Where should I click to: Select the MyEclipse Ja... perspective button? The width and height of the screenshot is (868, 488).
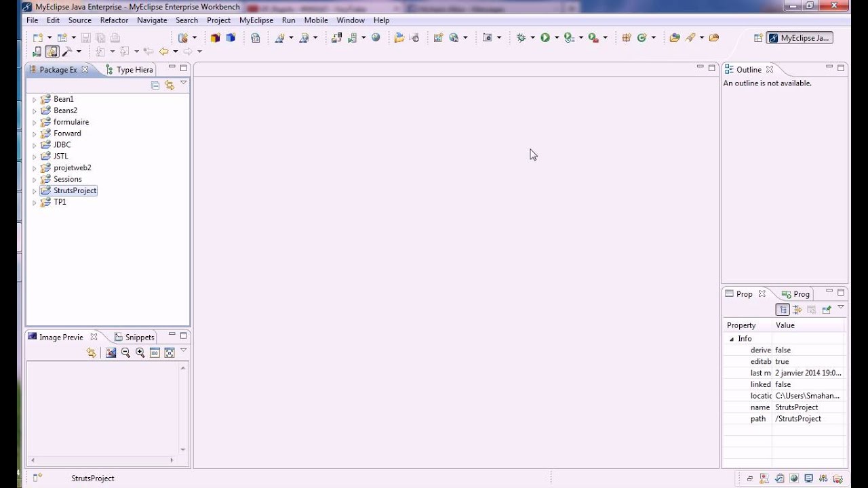(799, 38)
